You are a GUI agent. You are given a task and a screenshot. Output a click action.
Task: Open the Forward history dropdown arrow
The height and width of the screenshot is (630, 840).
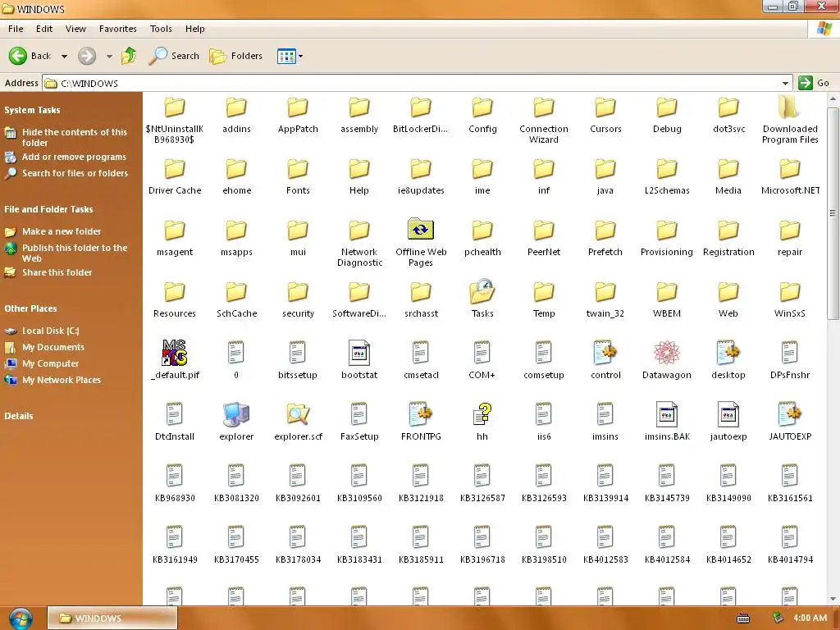[x=109, y=57]
